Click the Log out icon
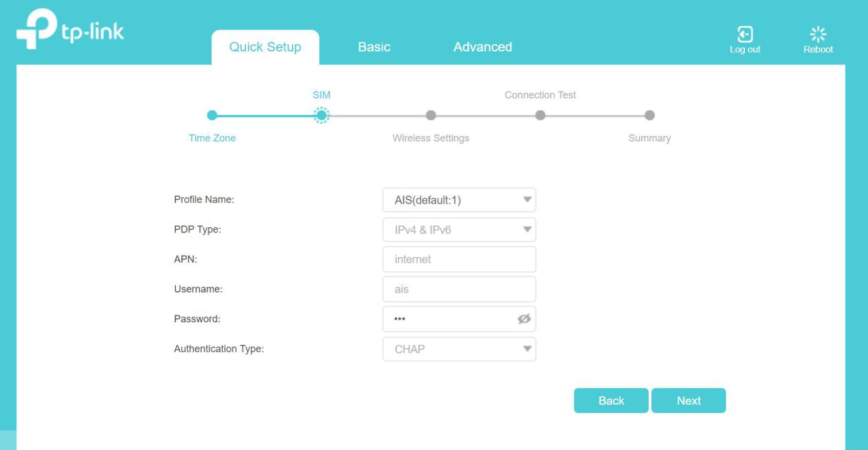868x450 pixels. pos(745,34)
